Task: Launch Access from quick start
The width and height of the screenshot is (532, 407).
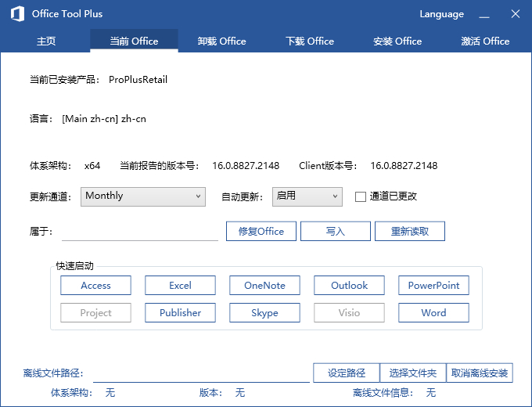Action: point(95,285)
